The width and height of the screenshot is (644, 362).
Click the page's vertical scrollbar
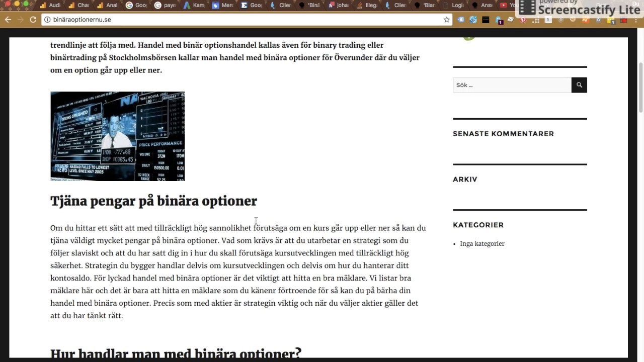[x=640, y=88]
